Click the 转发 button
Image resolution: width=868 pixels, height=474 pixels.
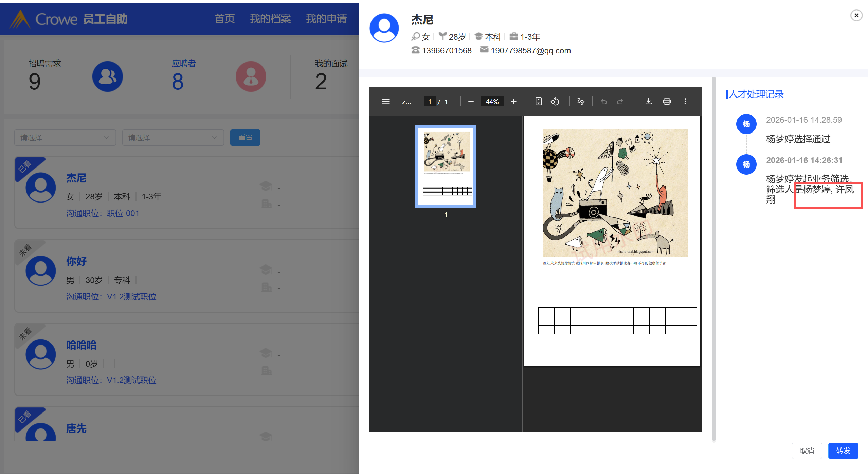pyautogui.click(x=843, y=451)
